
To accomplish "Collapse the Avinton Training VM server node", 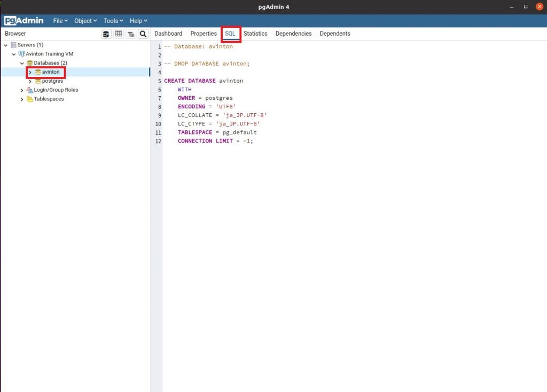I will pyautogui.click(x=13, y=54).
